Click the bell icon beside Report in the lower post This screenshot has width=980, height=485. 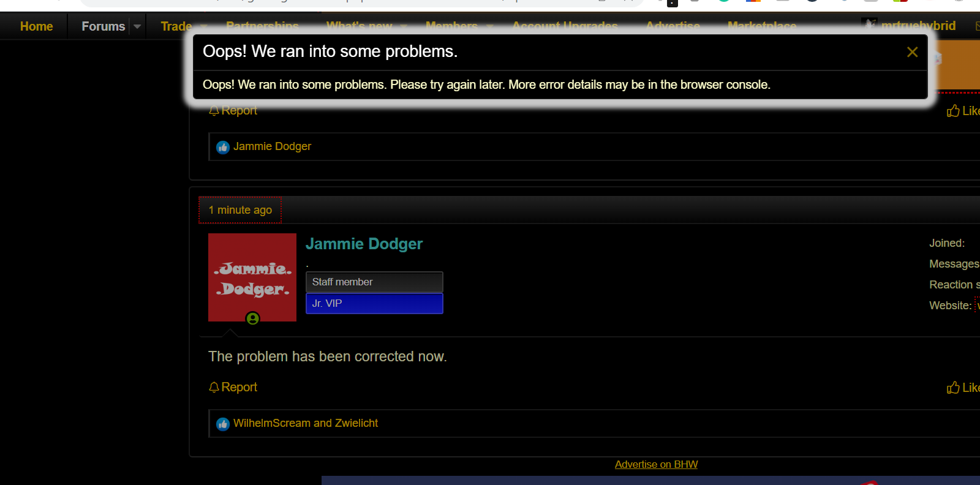tap(214, 387)
